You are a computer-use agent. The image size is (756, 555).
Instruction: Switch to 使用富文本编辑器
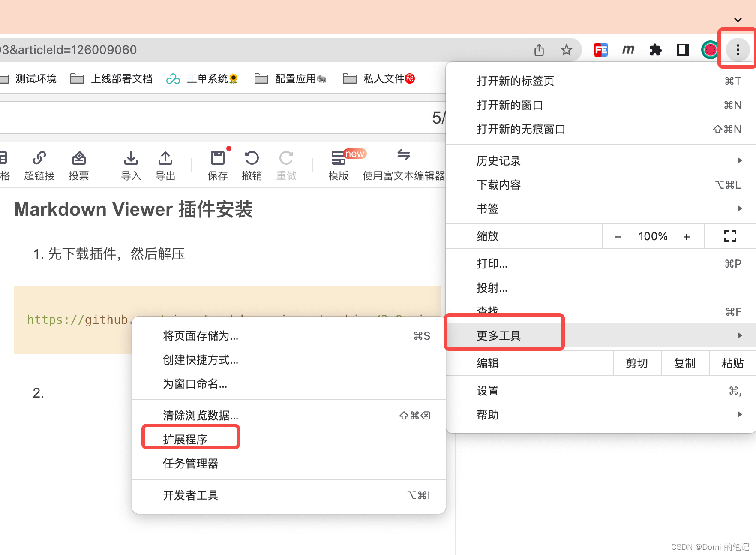pyautogui.click(x=404, y=166)
